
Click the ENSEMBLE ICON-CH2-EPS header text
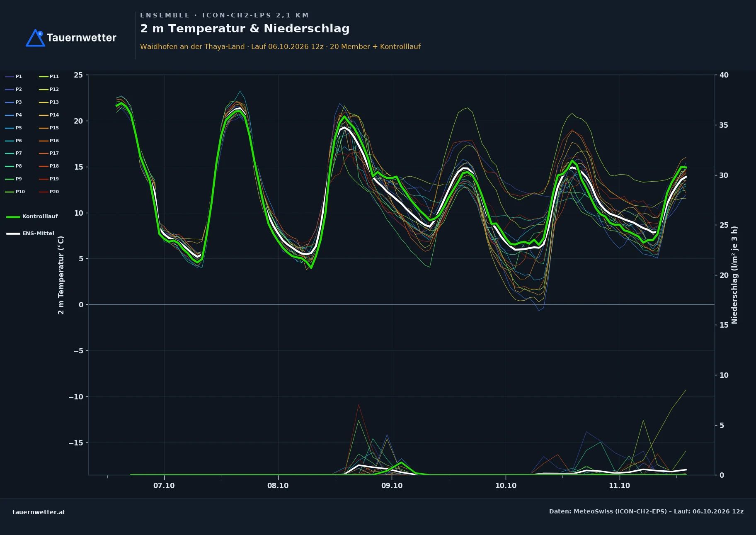coord(225,15)
